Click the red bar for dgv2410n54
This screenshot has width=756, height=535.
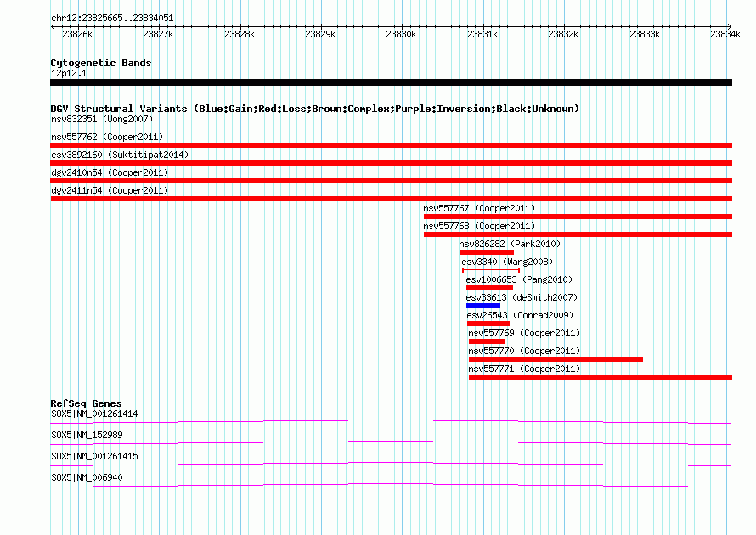point(391,181)
